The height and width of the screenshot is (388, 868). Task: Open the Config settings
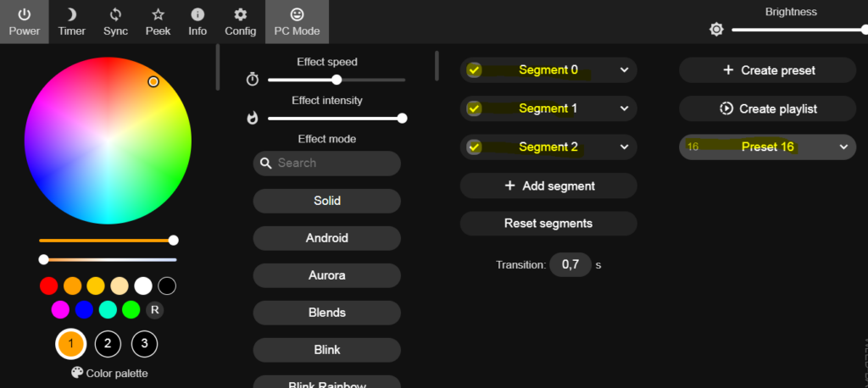(240, 22)
